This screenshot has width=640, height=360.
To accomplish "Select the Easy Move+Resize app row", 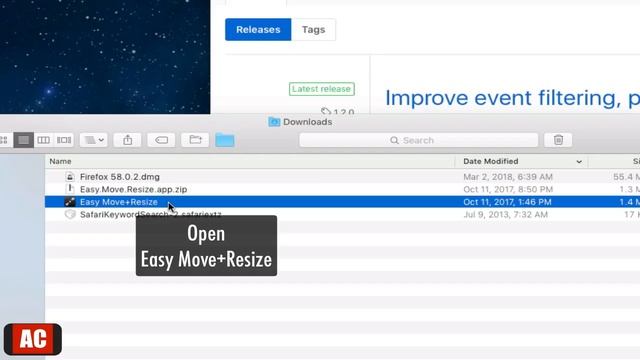I will click(342, 202).
